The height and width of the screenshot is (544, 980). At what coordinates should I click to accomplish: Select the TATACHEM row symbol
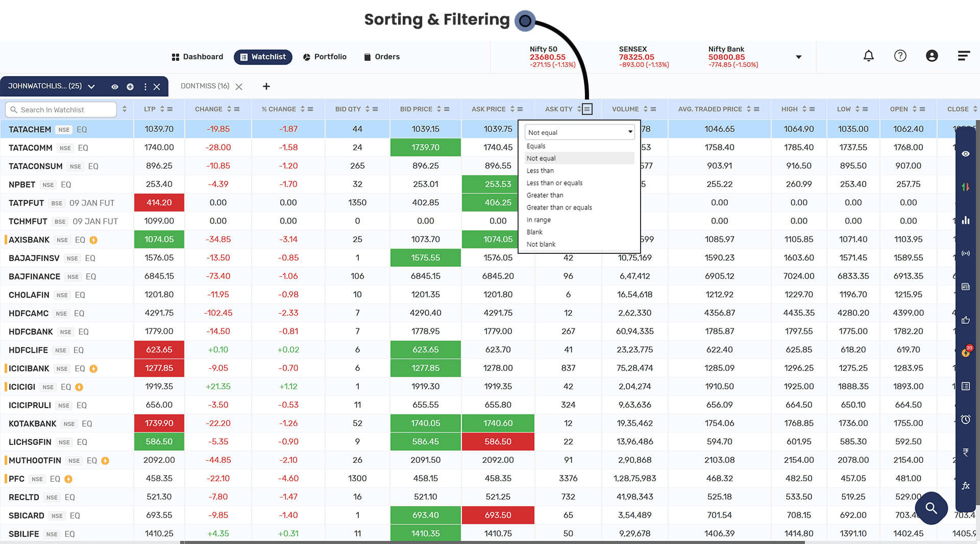click(30, 129)
